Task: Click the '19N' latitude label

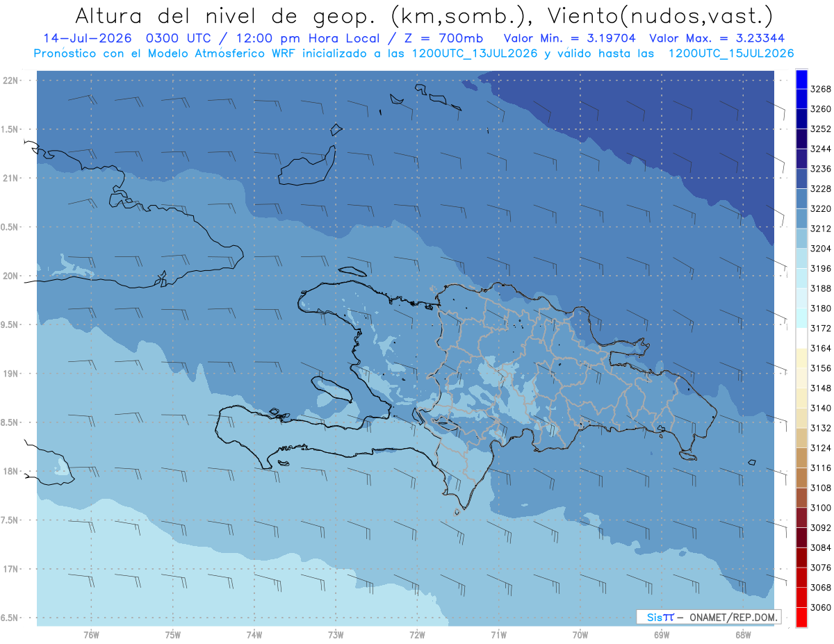Action: click(10, 374)
